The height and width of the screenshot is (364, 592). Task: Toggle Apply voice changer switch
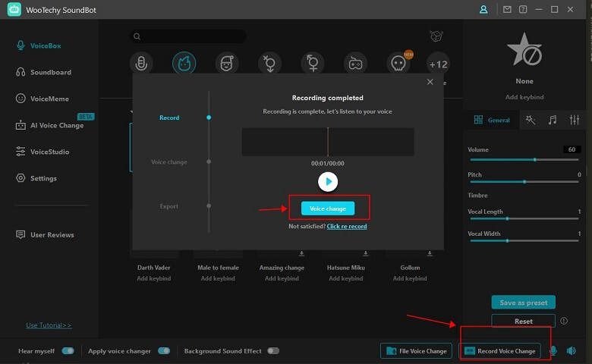164,351
